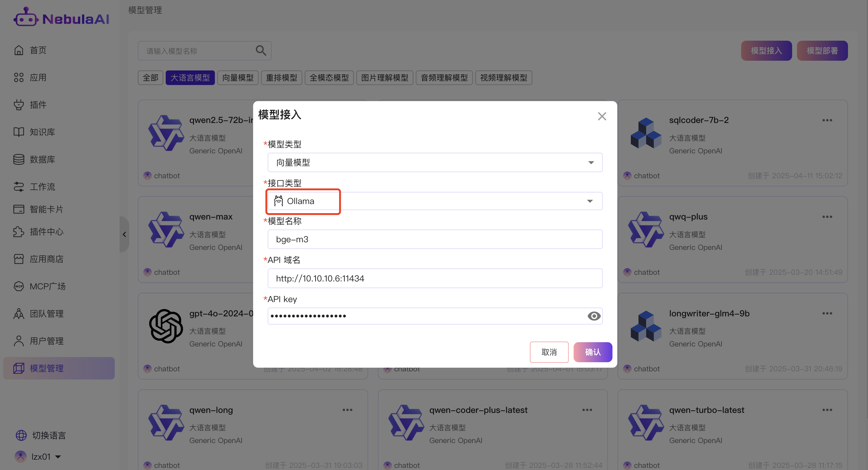Open the 应用商店 store icon
Viewport: 868px width, 470px height.
pos(19,259)
